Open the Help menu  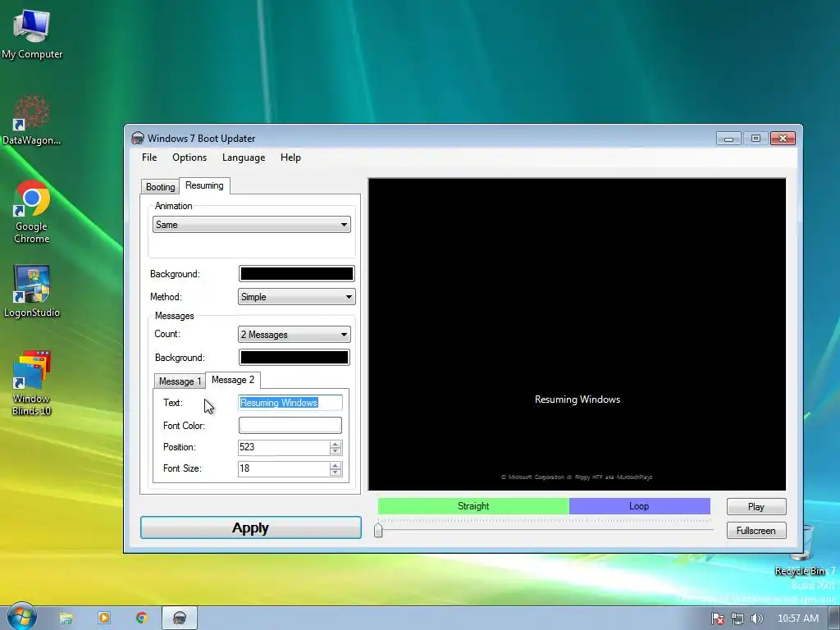point(290,157)
